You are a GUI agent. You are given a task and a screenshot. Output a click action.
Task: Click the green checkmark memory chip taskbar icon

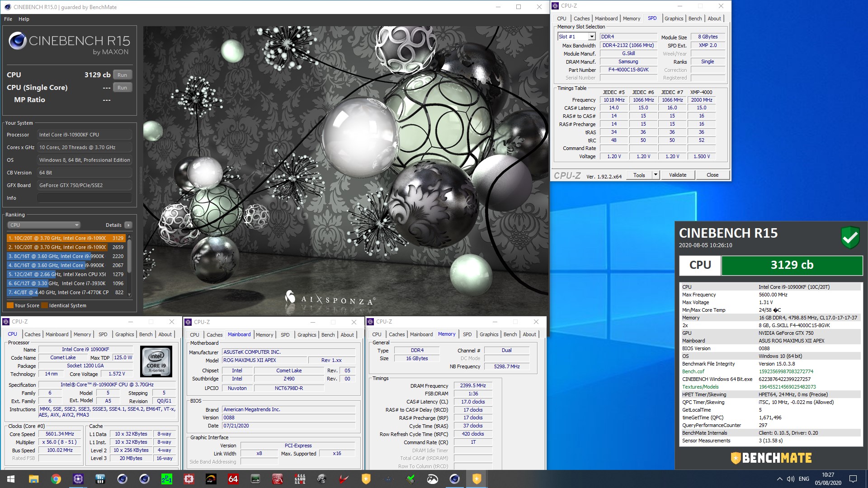410,479
